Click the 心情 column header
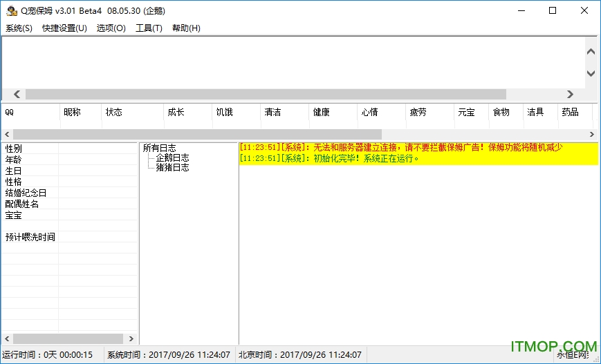Viewport: 601px width, 364px height. tap(381, 112)
